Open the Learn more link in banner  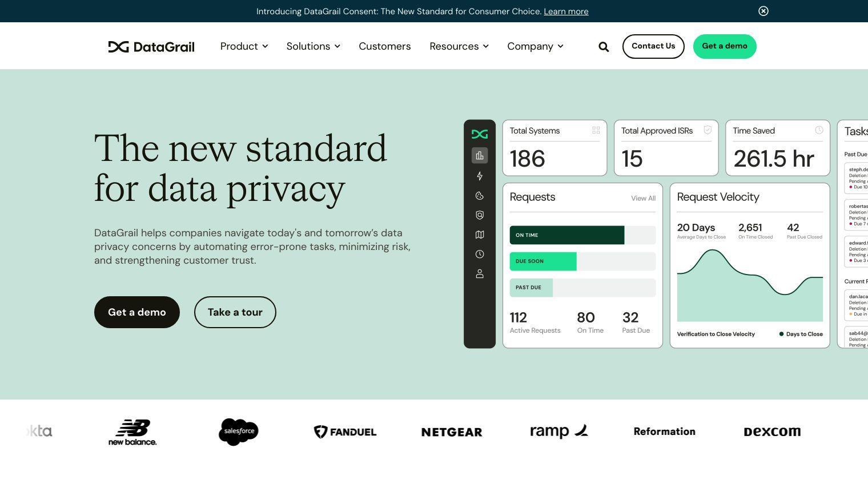click(x=566, y=11)
